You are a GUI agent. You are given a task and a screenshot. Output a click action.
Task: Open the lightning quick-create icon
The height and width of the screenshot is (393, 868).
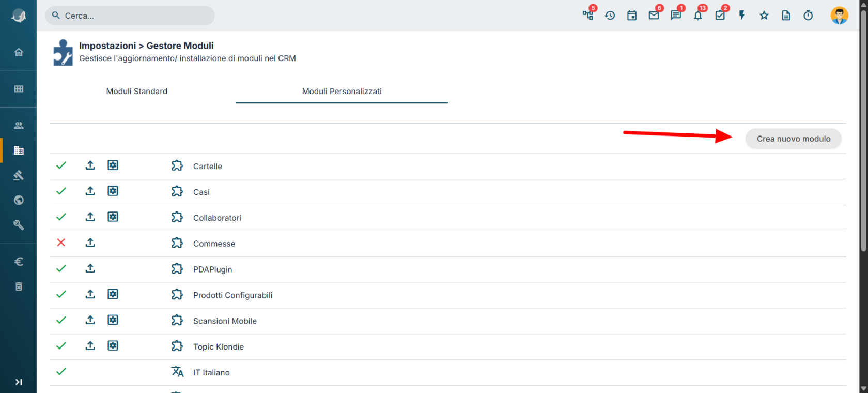(x=742, y=16)
